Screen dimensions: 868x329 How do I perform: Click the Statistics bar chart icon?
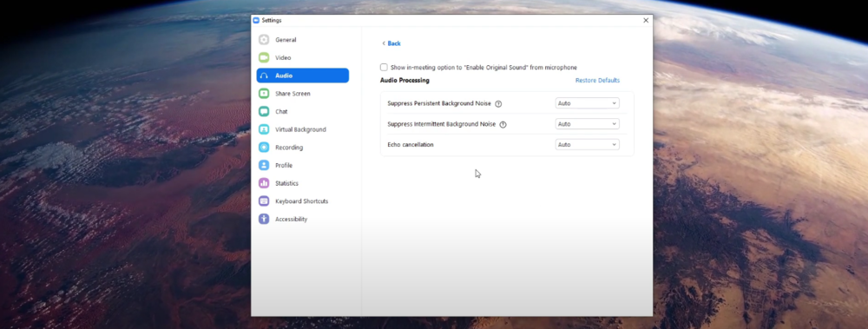[264, 183]
